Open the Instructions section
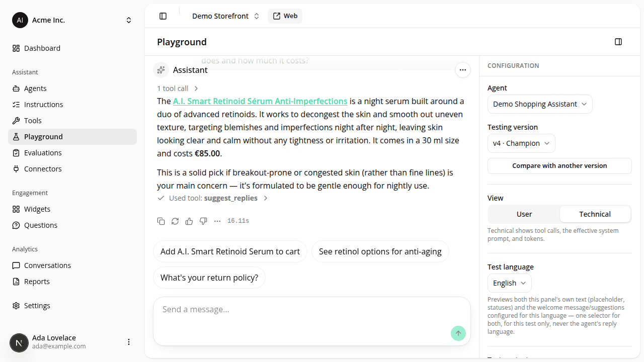 [x=72, y=105]
